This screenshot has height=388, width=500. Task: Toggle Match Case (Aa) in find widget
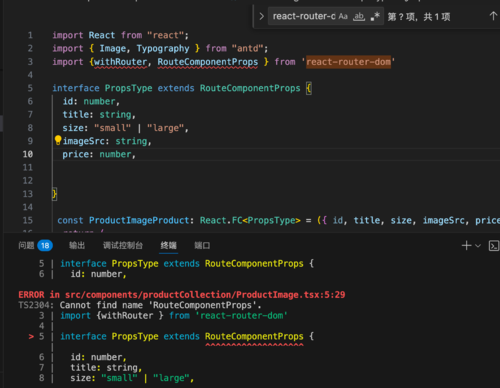343,16
